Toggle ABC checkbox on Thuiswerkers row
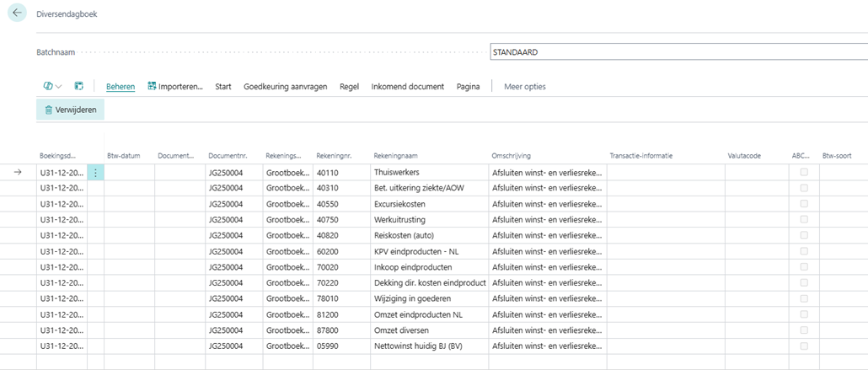The height and width of the screenshot is (370, 868). tap(804, 173)
